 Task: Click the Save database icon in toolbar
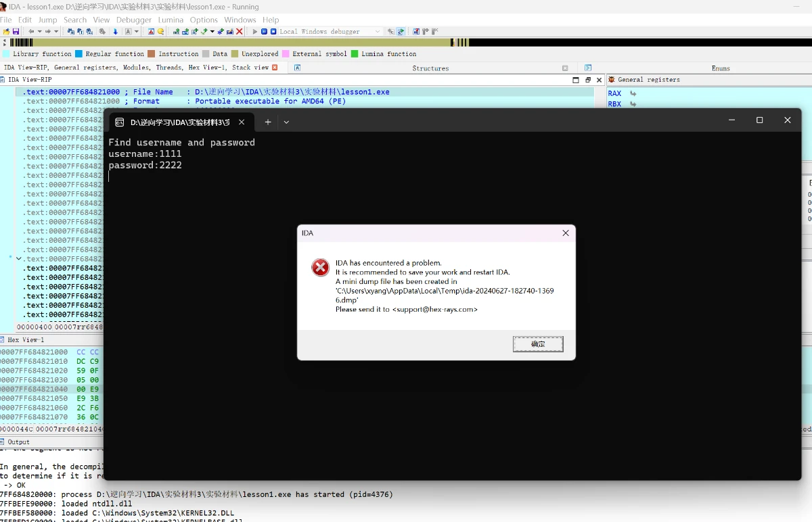pyautogui.click(x=16, y=32)
